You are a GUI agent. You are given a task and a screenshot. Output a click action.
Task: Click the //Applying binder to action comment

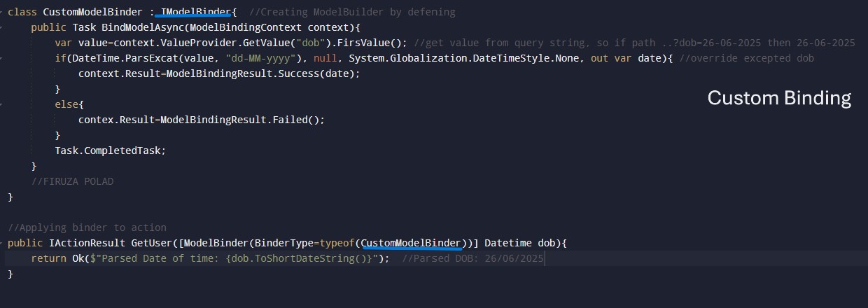tap(87, 227)
